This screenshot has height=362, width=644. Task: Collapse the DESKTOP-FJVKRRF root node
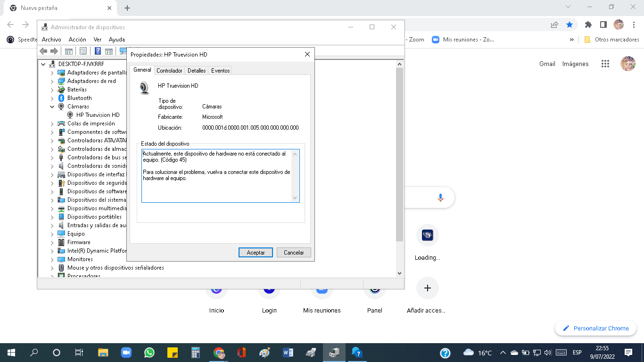43,64
